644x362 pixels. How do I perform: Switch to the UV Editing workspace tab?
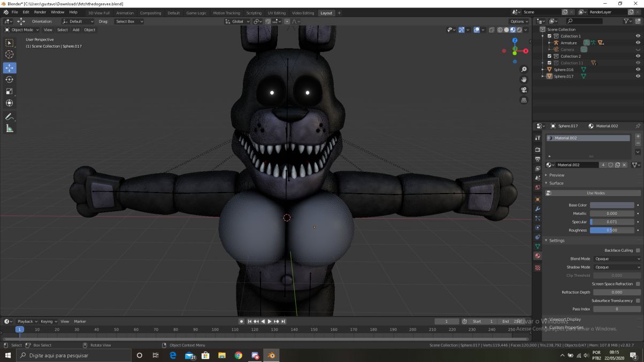(x=277, y=13)
